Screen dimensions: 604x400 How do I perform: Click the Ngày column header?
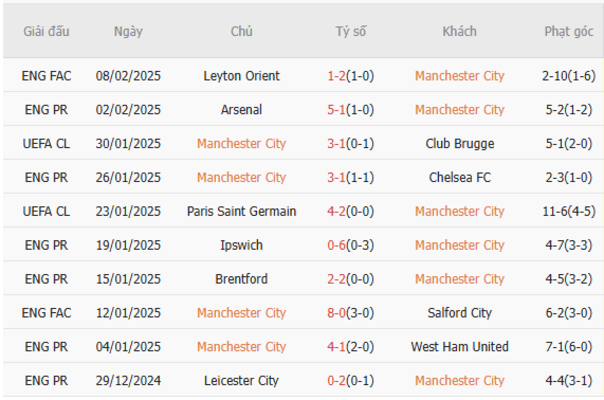128,32
